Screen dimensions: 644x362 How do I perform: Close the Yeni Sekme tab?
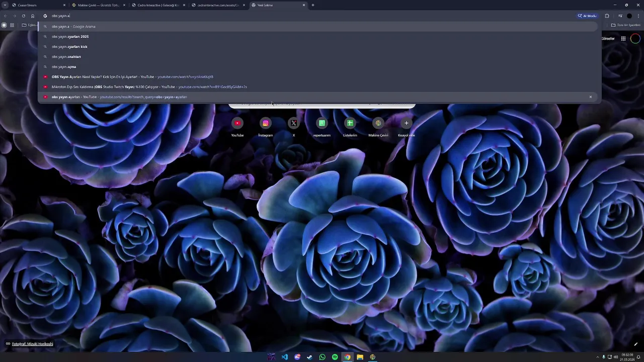303,5
